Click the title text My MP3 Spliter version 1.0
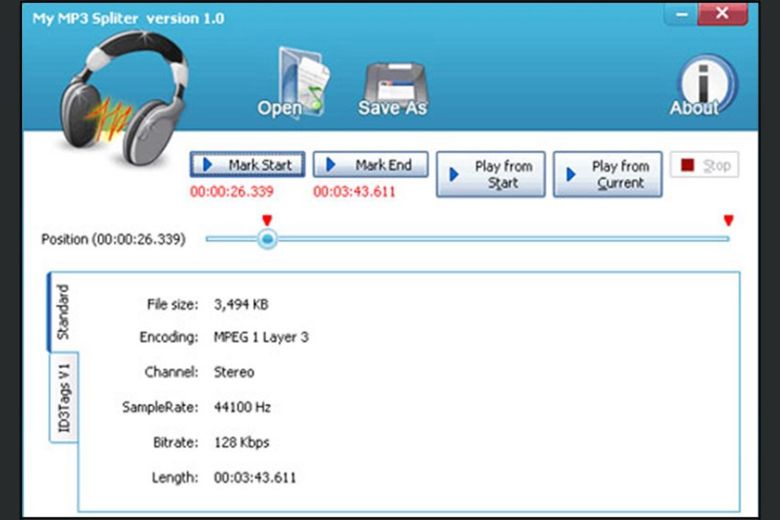Image resolution: width=780 pixels, height=520 pixels. tap(128, 18)
